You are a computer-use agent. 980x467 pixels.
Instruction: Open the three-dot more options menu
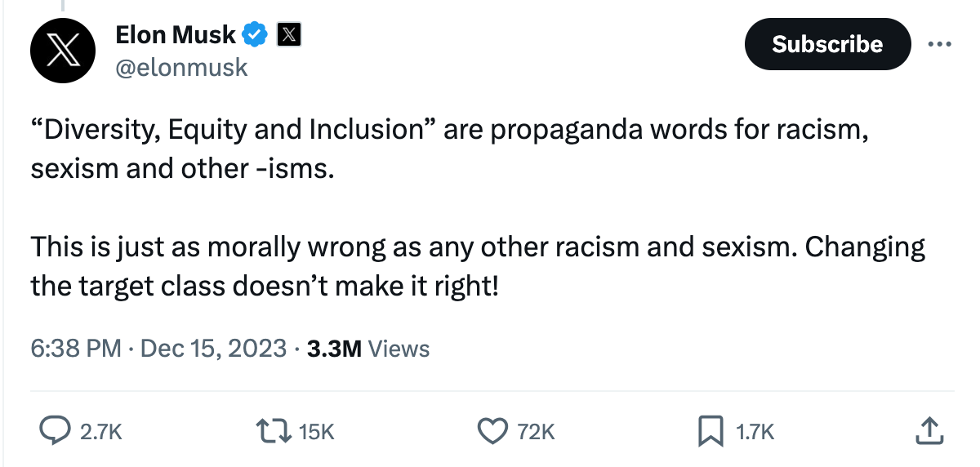coord(940,43)
